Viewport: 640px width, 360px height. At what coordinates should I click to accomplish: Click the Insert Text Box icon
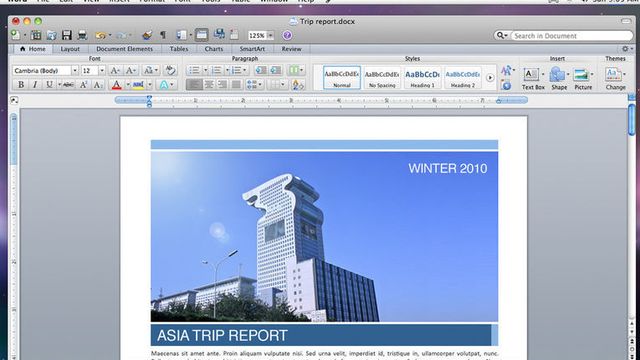click(x=531, y=75)
